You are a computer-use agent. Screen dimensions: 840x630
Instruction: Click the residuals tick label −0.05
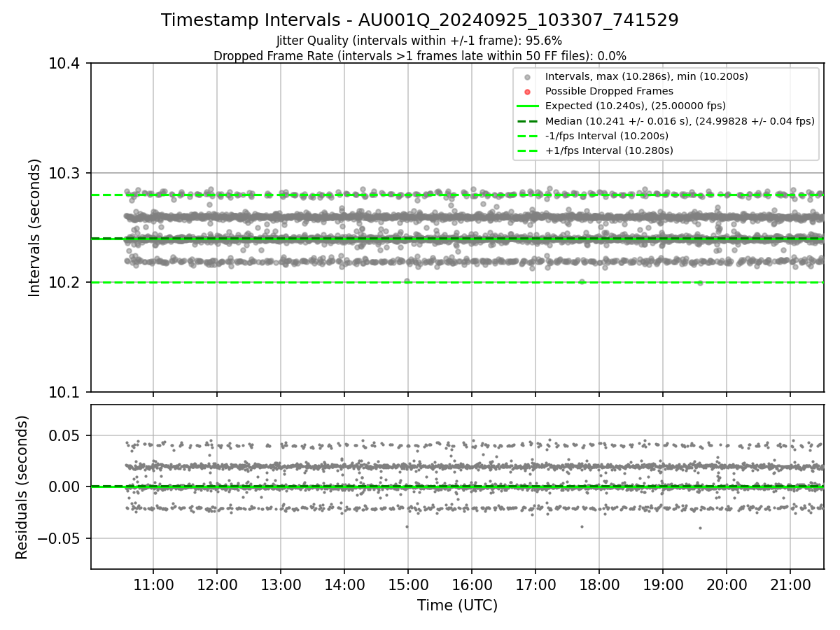coord(59,538)
